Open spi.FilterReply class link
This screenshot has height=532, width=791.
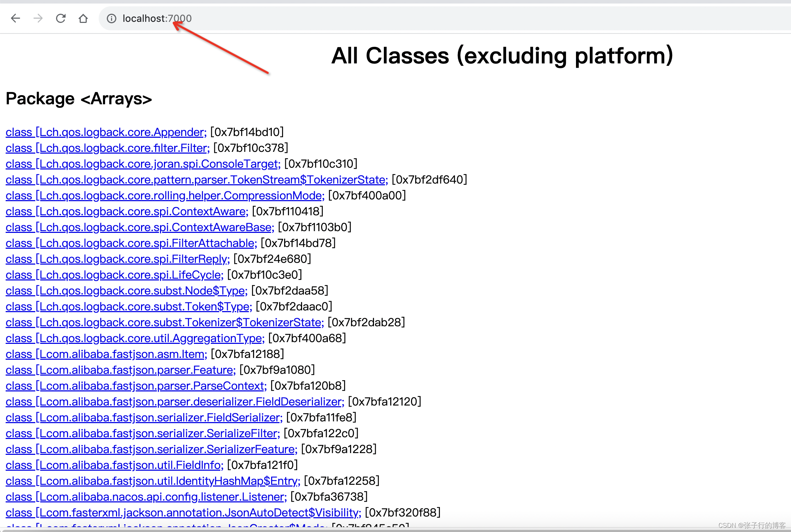118,259
